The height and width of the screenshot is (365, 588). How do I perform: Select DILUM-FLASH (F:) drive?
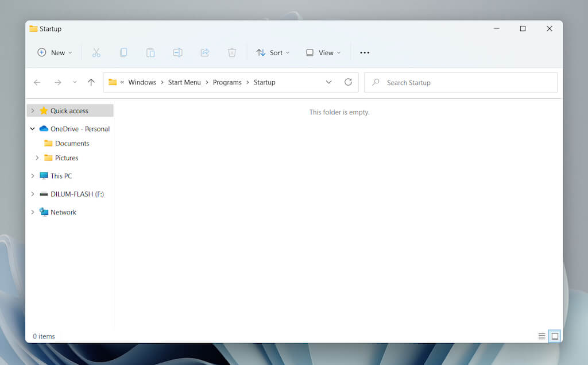click(x=72, y=194)
